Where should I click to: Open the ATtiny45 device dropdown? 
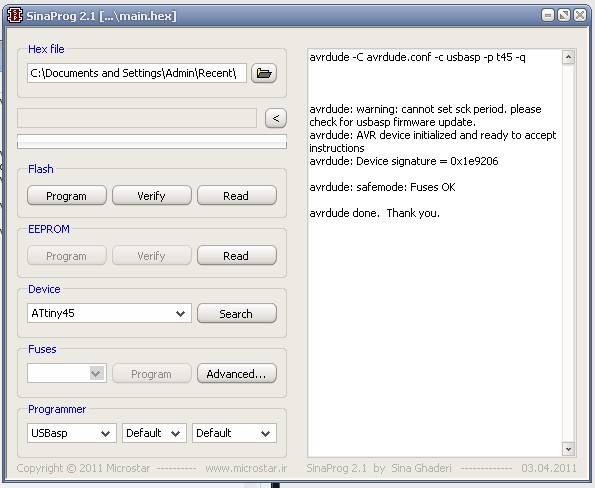(x=109, y=313)
